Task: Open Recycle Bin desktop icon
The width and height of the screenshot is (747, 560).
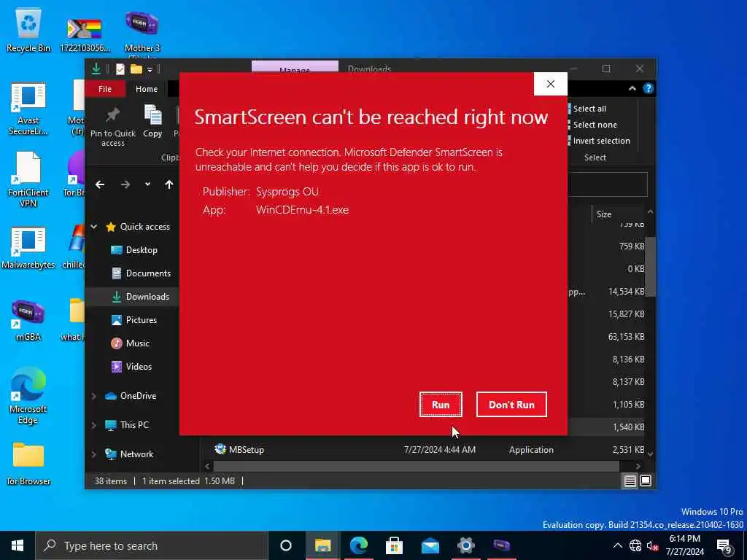Action: tap(28, 31)
